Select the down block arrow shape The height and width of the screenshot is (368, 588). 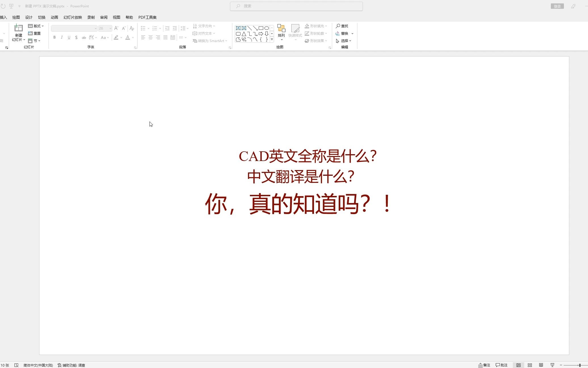coord(267,34)
